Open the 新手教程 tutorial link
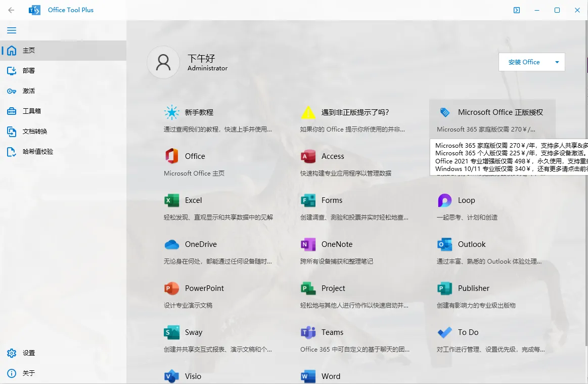 pos(199,112)
